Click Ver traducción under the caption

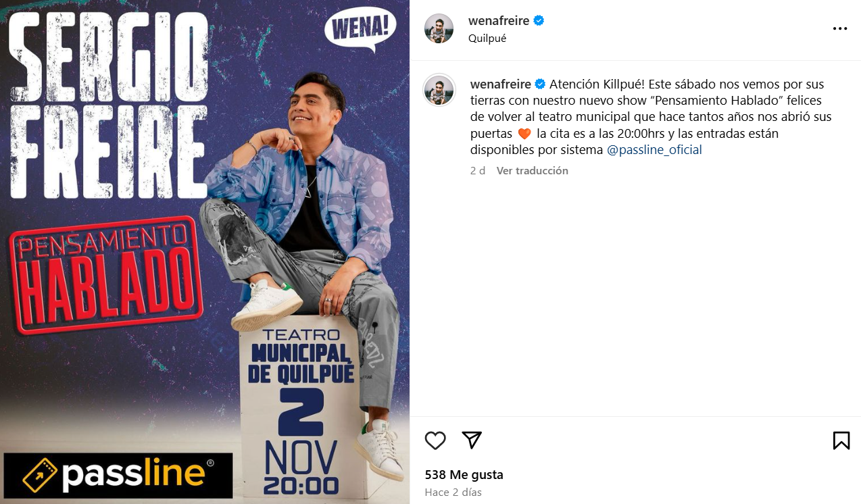[533, 171]
